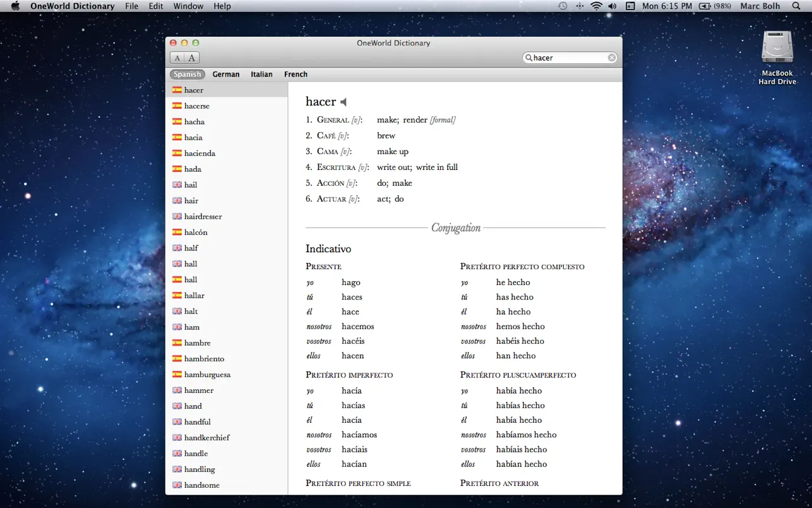Increase text size with large A icon
This screenshot has width=812, height=508.
pyautogui.click(x=191, y=57)
